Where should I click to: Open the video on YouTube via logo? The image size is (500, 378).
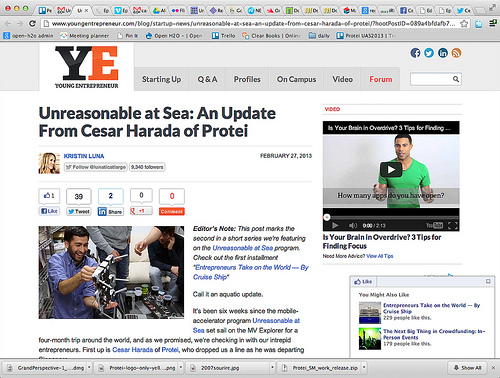coord(434,226)
